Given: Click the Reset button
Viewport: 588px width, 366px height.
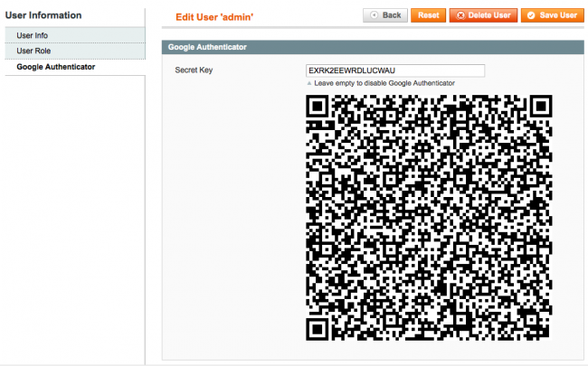Looking at the screenshot, I should [x=428, y=15].
